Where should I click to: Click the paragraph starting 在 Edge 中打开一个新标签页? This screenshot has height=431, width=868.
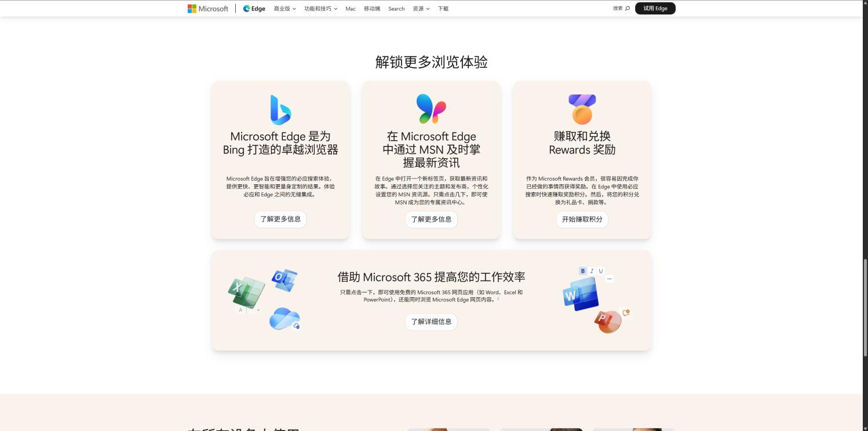[x=431, y=191]
